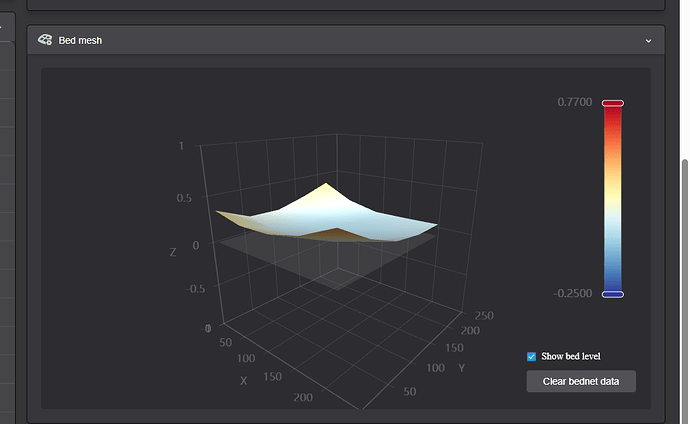690x424 pixels.
Task: Click the Z axis label on chart
Action: tap(173, 252)
